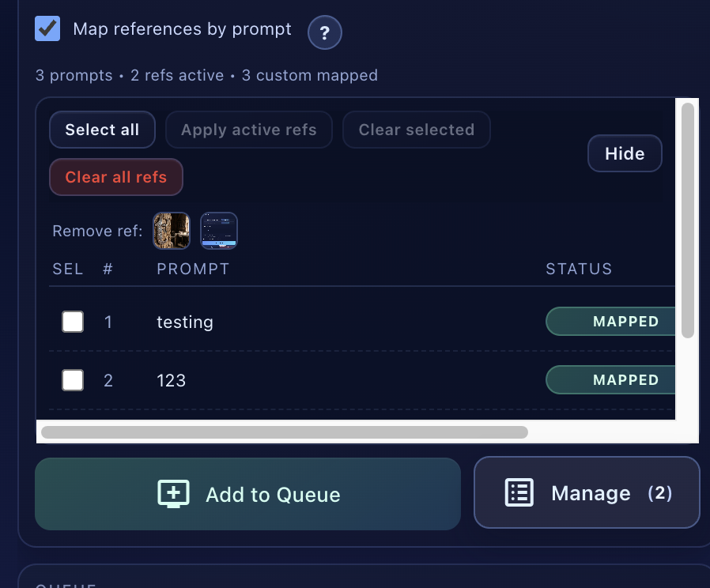Apply active refs to prompts
This screenshot has height=588, width=710.
248,129
